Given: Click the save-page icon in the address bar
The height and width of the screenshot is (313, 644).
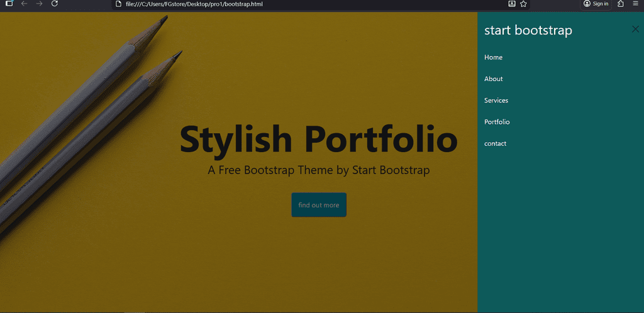Looking at the screenshot, I should (512, 4).
